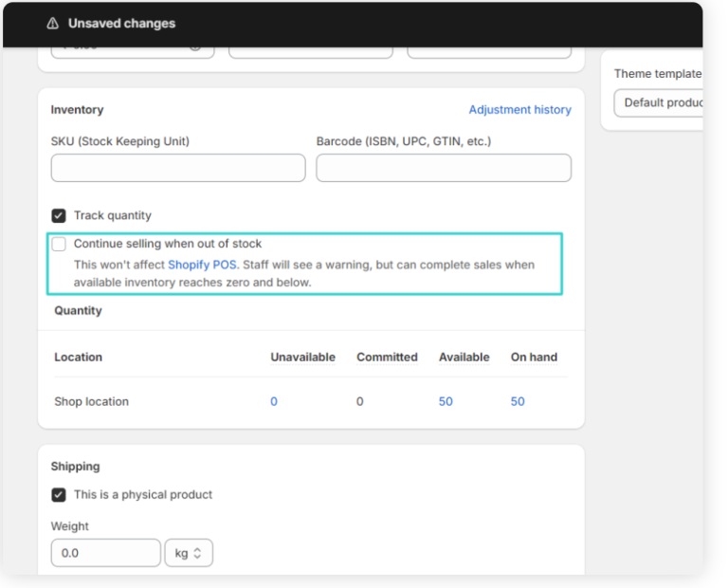Click the unsaved changes warning icon
Image resolution: width=728 pixels, height=588 pixels.
click(x=52, y=24)
